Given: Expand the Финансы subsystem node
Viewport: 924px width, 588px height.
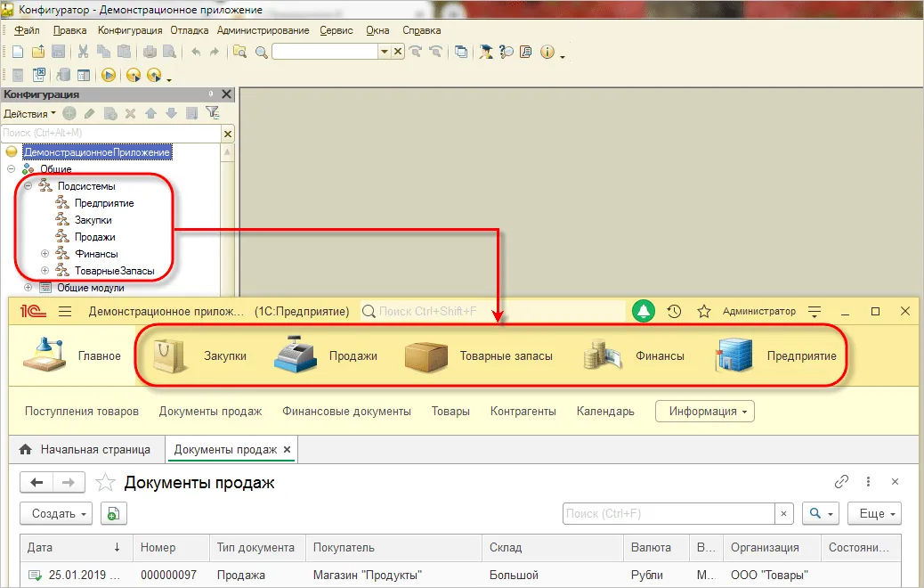Looking at the screenshot, I should [x=45, y=254].
